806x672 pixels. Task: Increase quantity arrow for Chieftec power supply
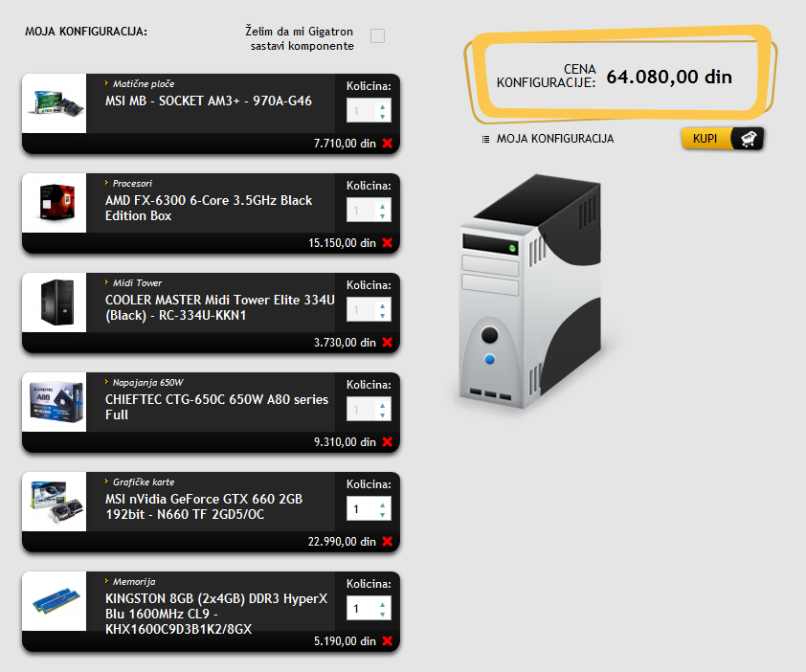(383, 405)
